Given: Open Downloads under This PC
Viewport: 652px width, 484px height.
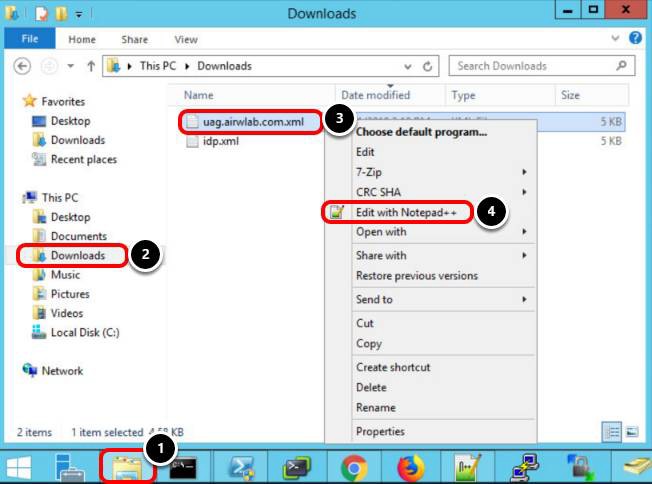Looking at the screenshot, I should point(78,256).
